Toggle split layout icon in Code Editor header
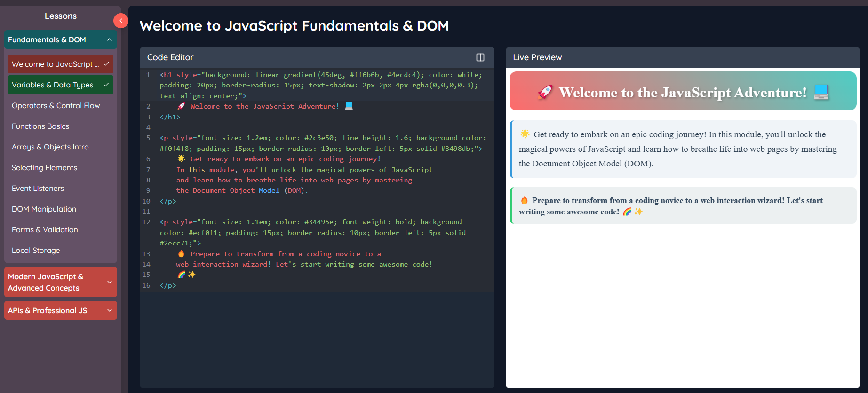 [480, 57]
